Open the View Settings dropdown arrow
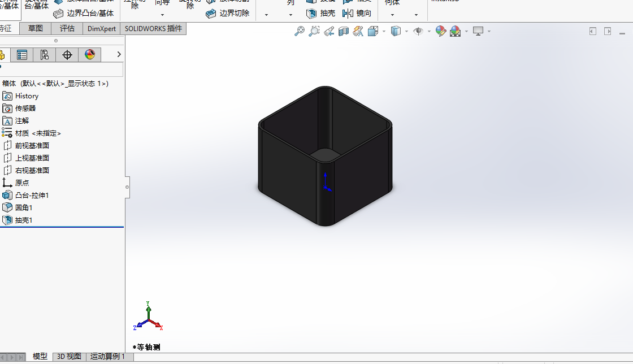Screen dimensions: 633x364 click(489, 31)
